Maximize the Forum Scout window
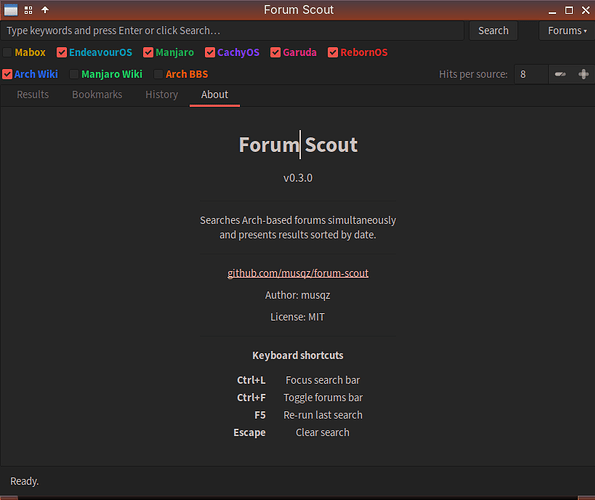The image size is (595, 500). coord(569,10)
